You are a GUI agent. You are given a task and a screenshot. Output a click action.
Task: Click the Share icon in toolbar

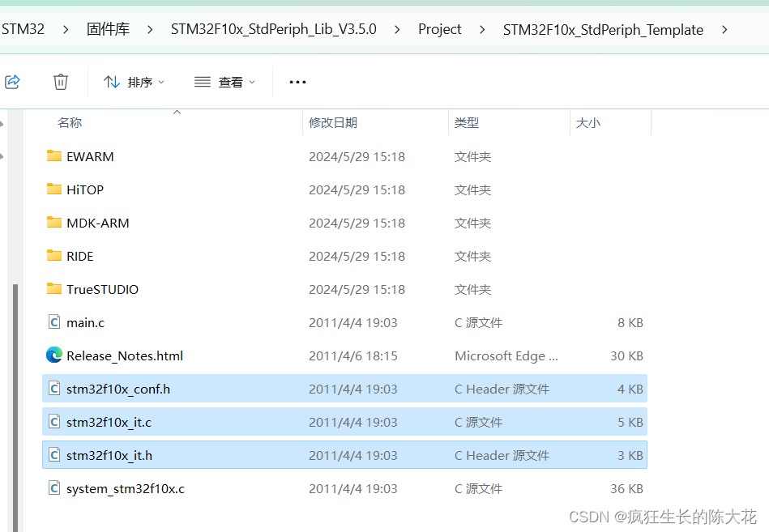12,81
